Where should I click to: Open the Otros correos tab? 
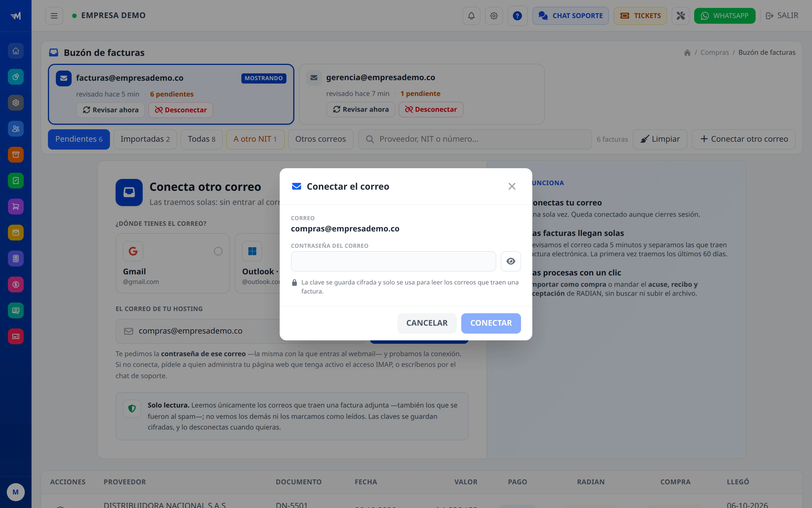pyautogui.click(x=321, y=139)
